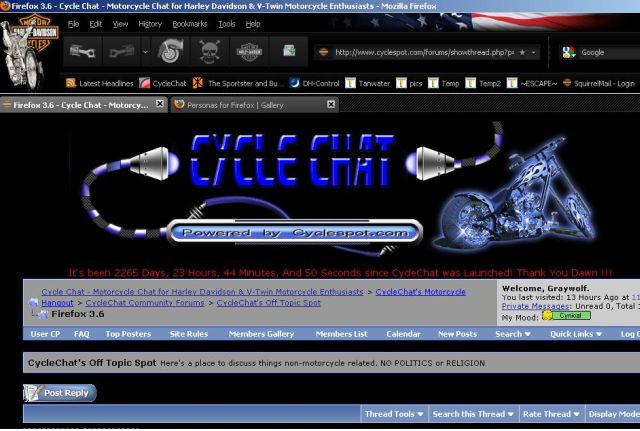Open the Temp bookmark
Screen dimensions: 640x431
click(x=444, y=83)
